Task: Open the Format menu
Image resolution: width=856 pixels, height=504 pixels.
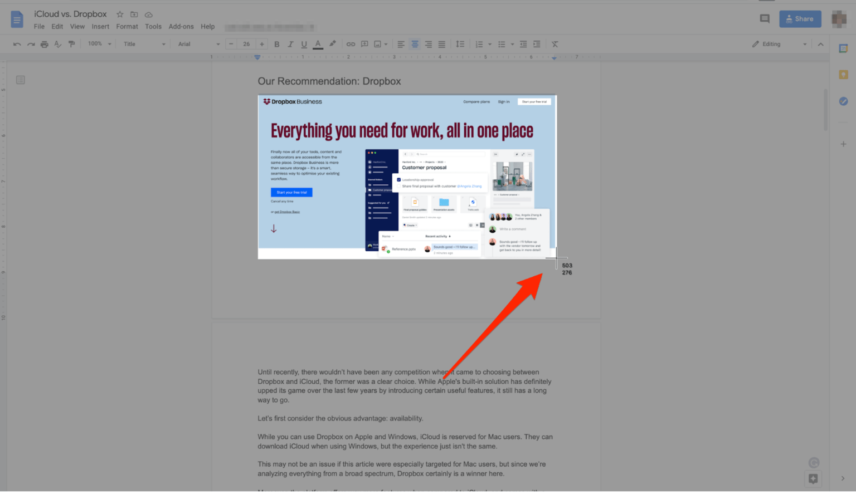Action: 127,26
